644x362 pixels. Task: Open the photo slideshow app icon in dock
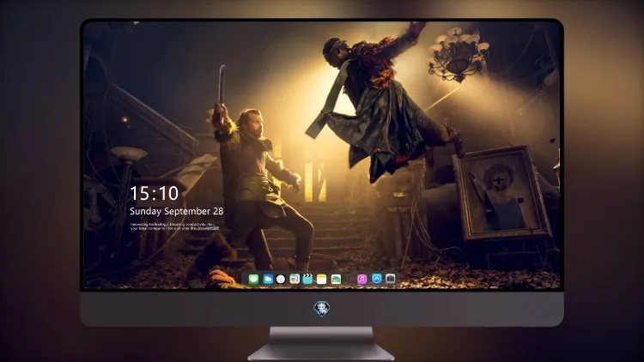336,279
